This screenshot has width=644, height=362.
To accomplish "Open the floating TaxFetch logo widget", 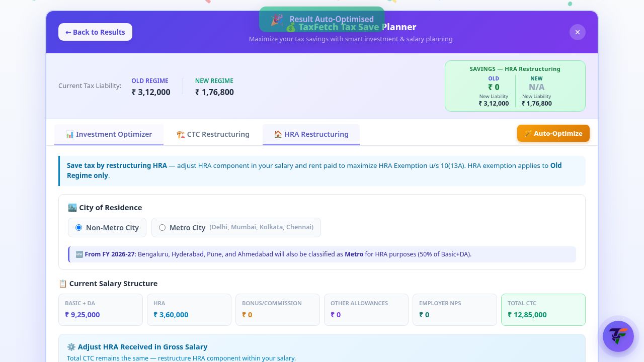I will [x=618, y=336].
